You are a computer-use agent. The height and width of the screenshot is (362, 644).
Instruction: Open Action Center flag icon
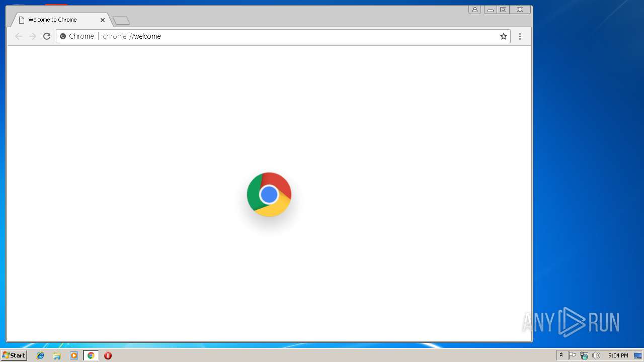572,355
